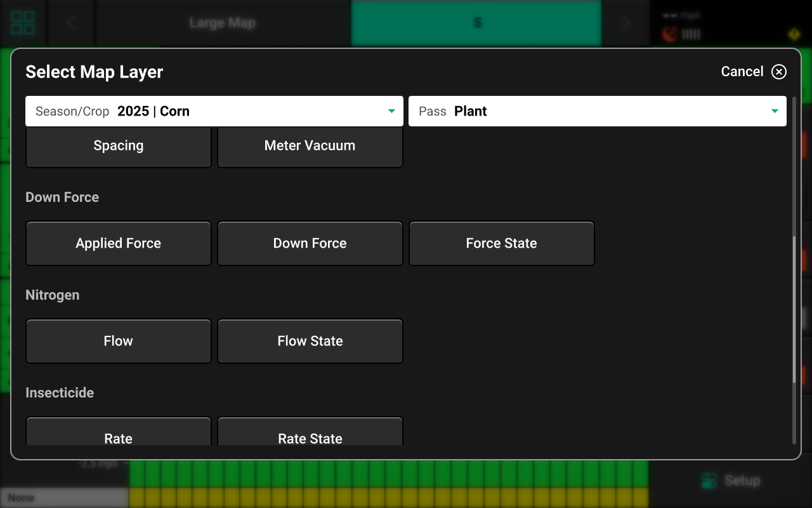
Task: Select Applied Force layer
Action: coord(119,243)
